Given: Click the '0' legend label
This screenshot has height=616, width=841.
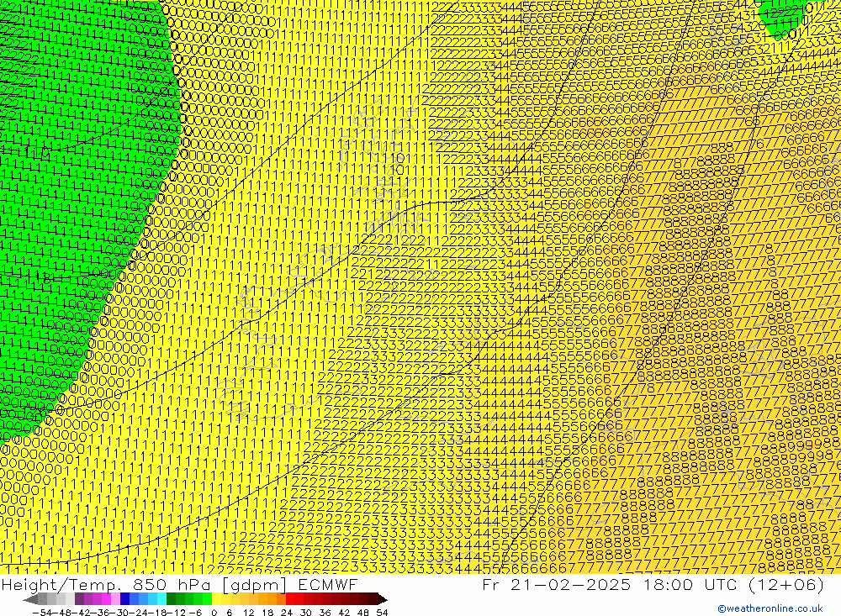Looking at the screenshot, I should [214, 613].
